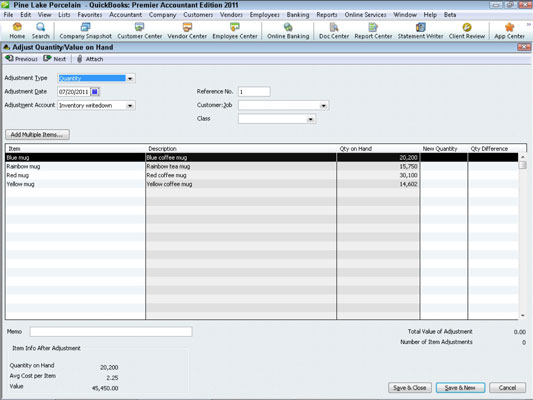Image resolution: width=533 pixels, height=400 pixels.
Task: Open the Home icon in toolbar
Action: (17, 27)
